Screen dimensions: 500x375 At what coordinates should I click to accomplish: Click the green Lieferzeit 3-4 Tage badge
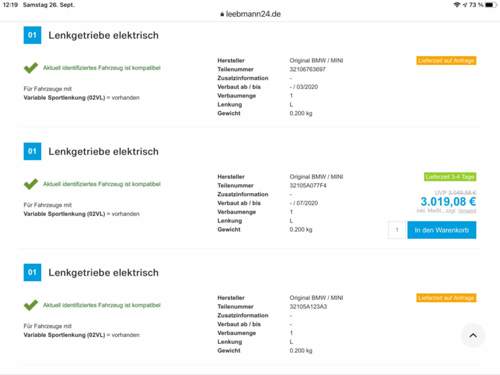[x=450, y=177]
